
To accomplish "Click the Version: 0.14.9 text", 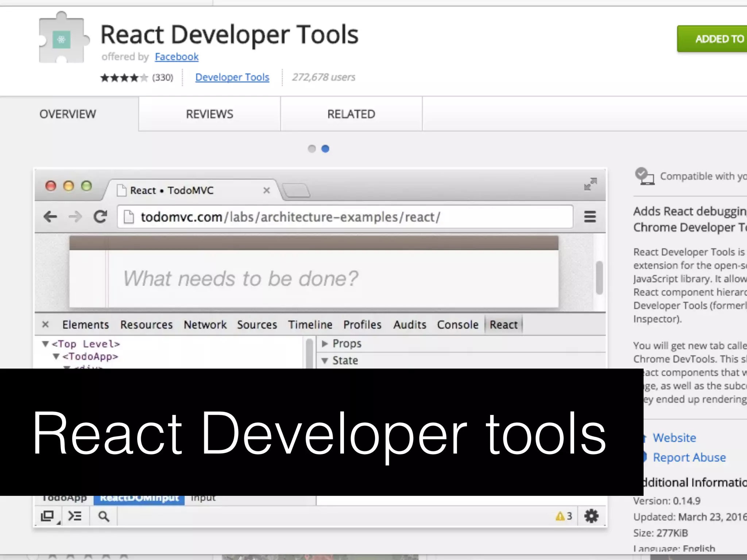I will [667, 501].
